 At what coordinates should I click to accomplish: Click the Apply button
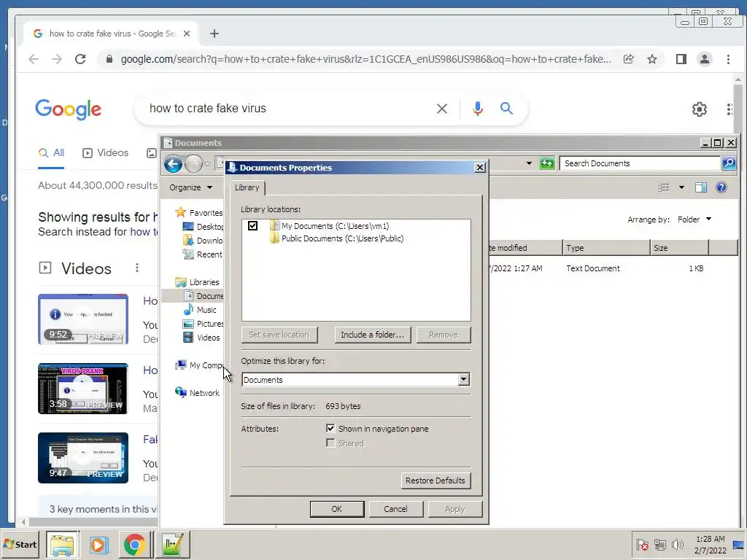click(455, 509)
